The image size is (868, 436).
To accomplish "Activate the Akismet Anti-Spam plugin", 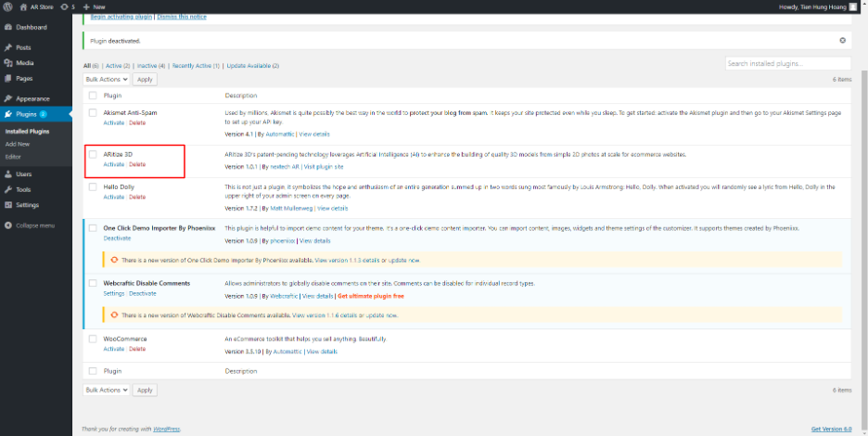I will [x=114, y=122].
